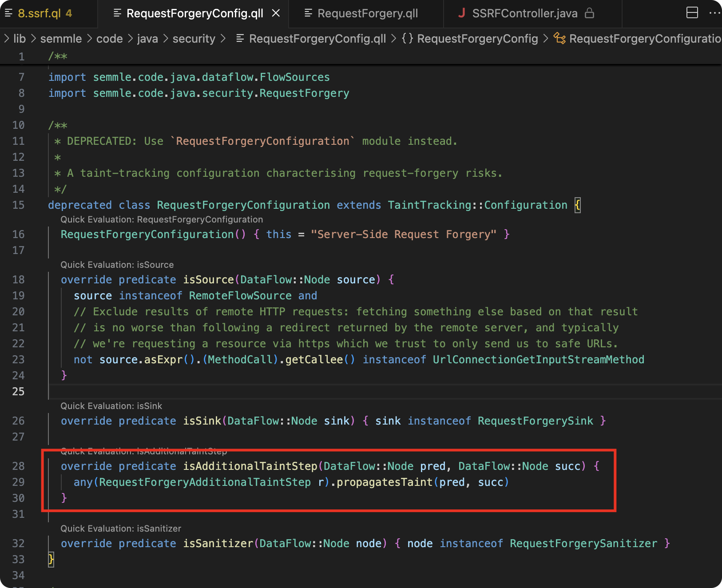Click the 'isSanitizer' predicate name

click(x=218, y=543)
